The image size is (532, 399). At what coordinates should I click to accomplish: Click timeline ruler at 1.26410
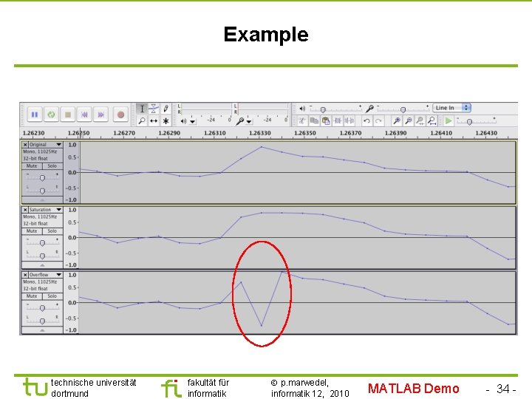441,133
